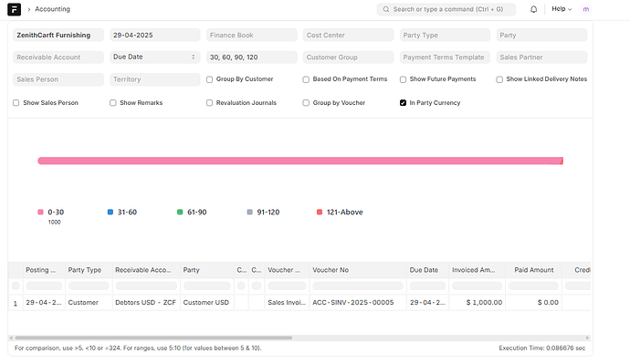Enable the Show Future Payments checkbox
Viewport: 630px width, 364px height.
[403, 79]
